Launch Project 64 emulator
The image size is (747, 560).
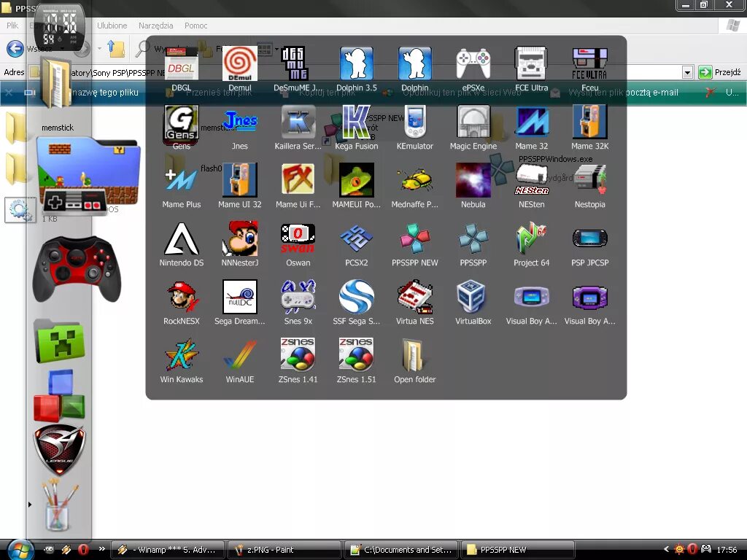coord(531,239)
